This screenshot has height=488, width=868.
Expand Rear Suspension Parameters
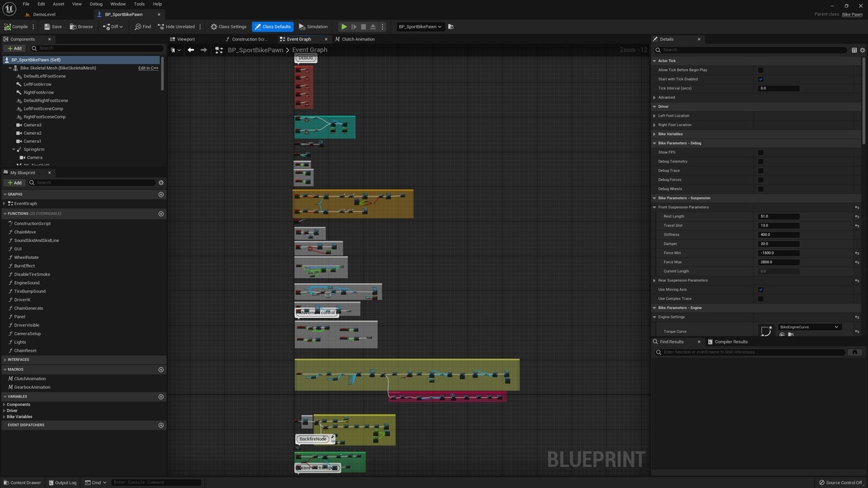pos(654,280)
